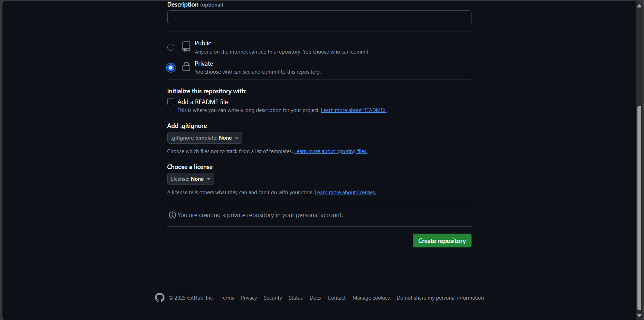Open Manage cookies in the footer
Screen dimensions: 644x320
tap(371, 298)
